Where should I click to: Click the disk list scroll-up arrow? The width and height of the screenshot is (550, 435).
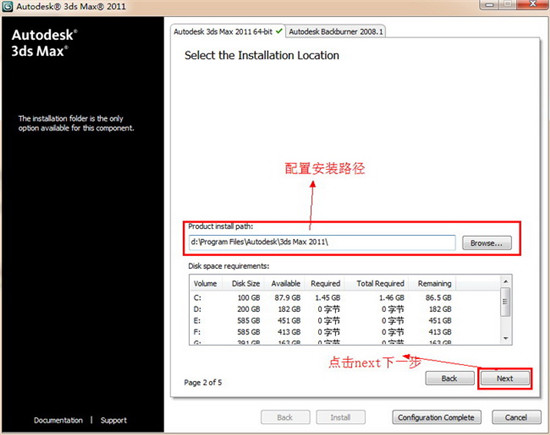coord(505,281)
